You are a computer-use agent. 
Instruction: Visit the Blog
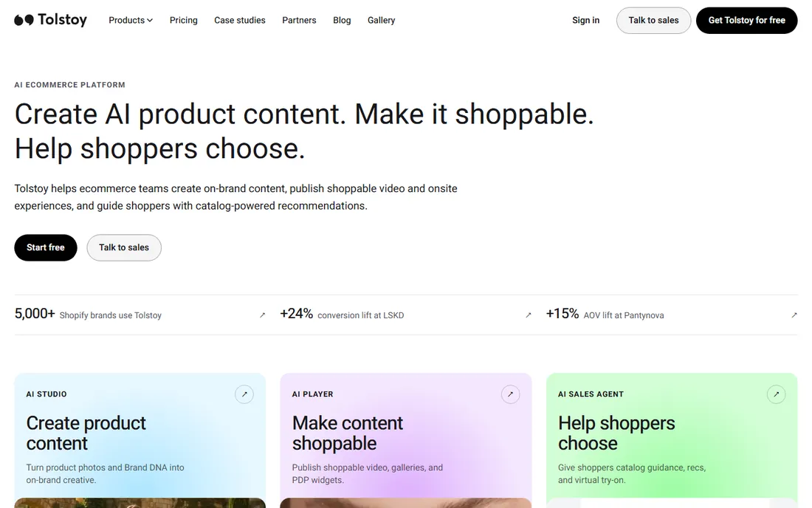coord(342,20)
